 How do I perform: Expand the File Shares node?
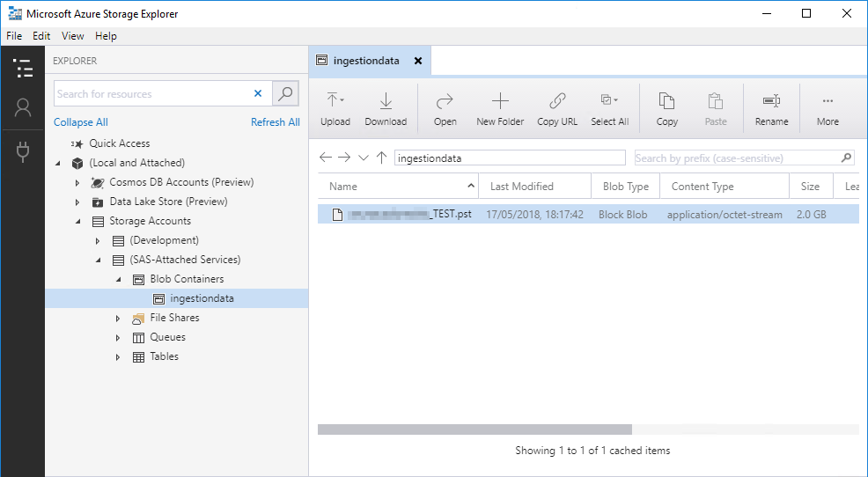[118, 319]
